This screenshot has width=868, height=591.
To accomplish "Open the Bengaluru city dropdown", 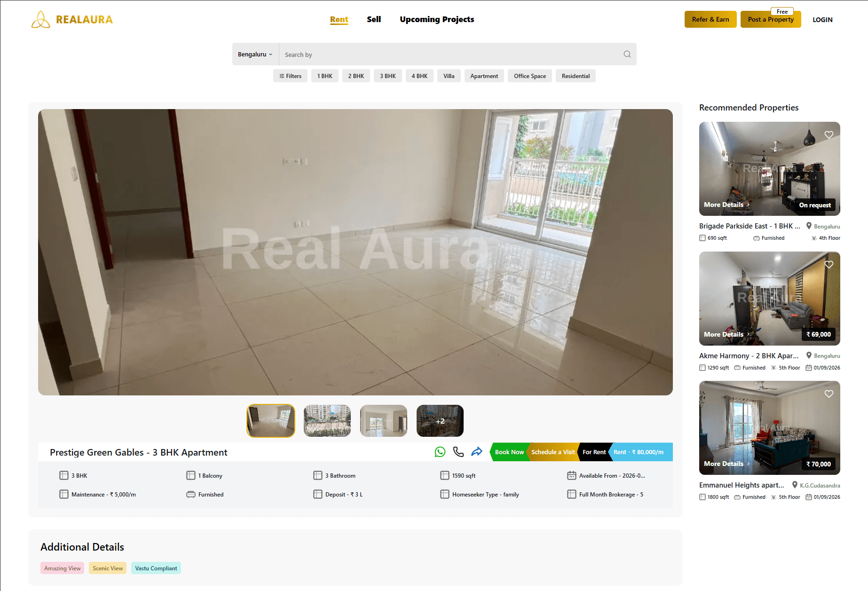I will (x=255, y=54).
